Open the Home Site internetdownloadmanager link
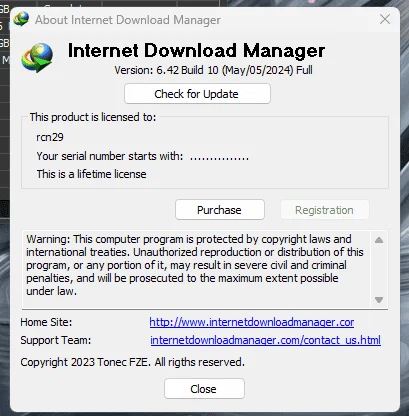 click(x=252, y=322)
